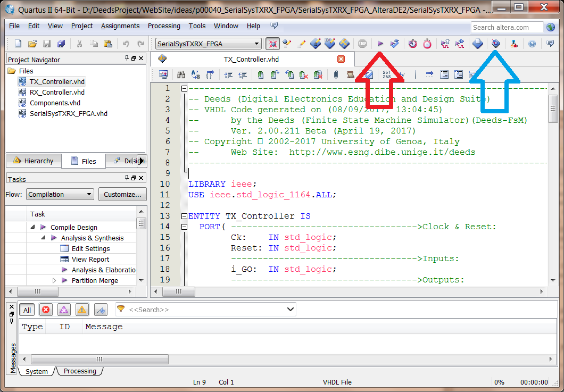
Task: Click the Tasks panel horizontal scrollbar thumb
Action: click(x=37, y=291)
